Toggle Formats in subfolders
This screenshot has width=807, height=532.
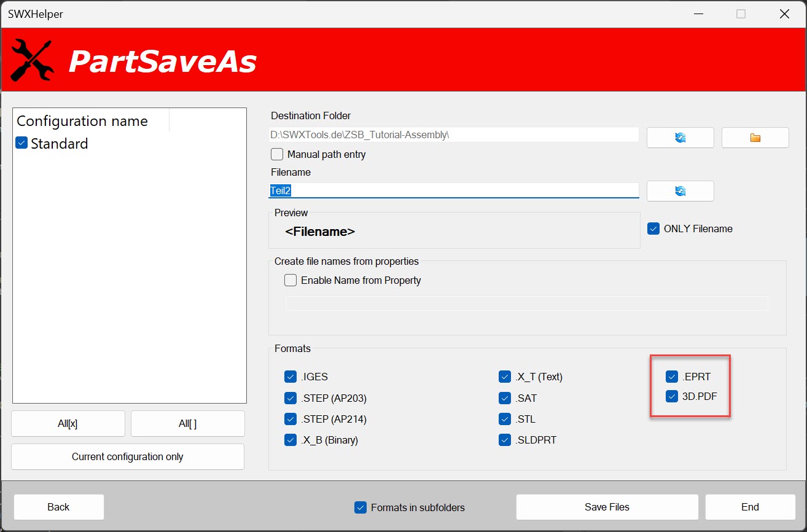(360, 507)
